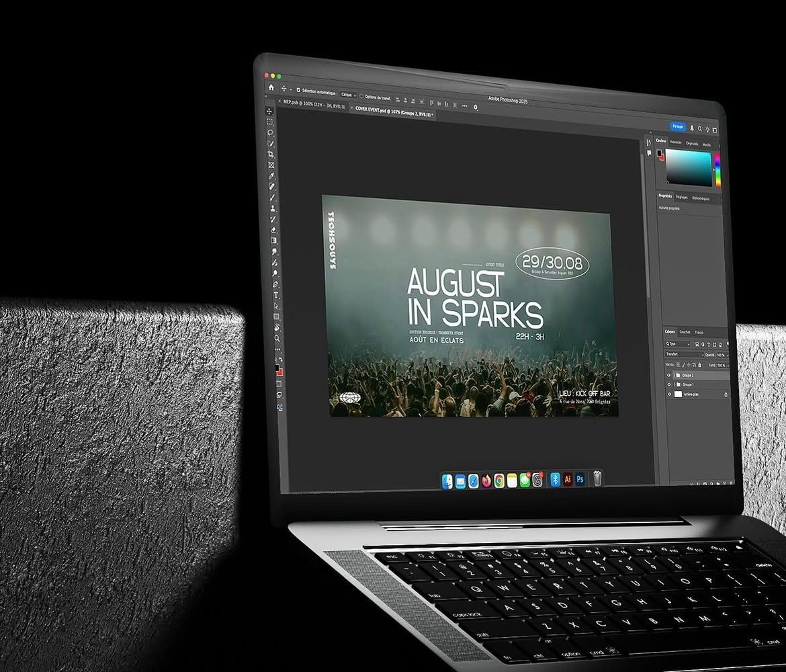The image size is (786, 672).
Task: Open the layer filter Type dropdown
Action: pyautogui.click(x=679, y=344)
